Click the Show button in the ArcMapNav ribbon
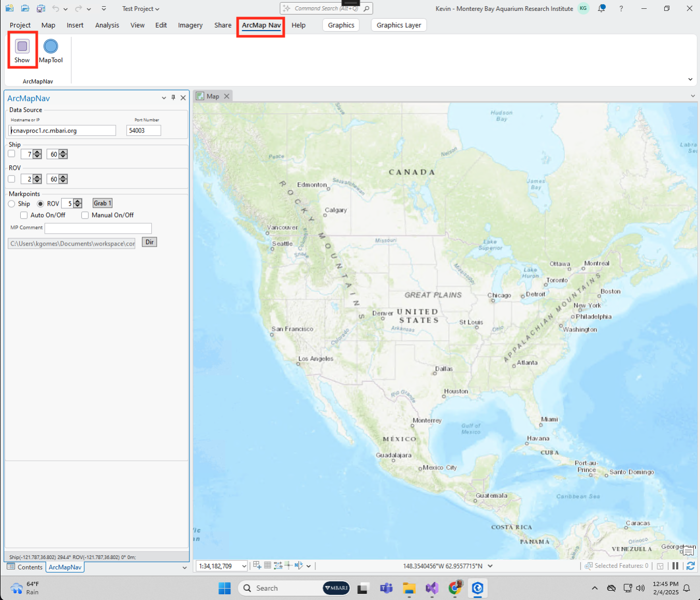This screenshot has width=700, height=600. pyautogui.click(x=22, y=50)
